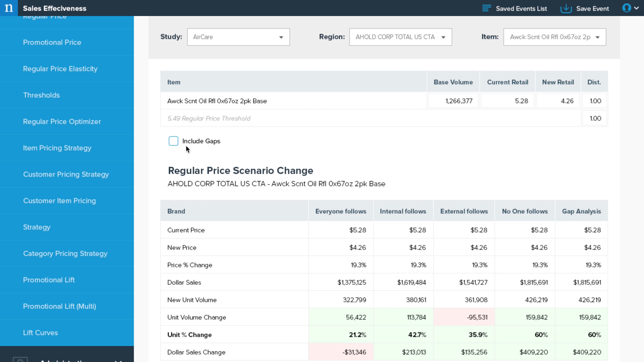Open Lift Curves from the sidebar
The width and height of the screenshot is (644, 362).
(x=40, y=333)
